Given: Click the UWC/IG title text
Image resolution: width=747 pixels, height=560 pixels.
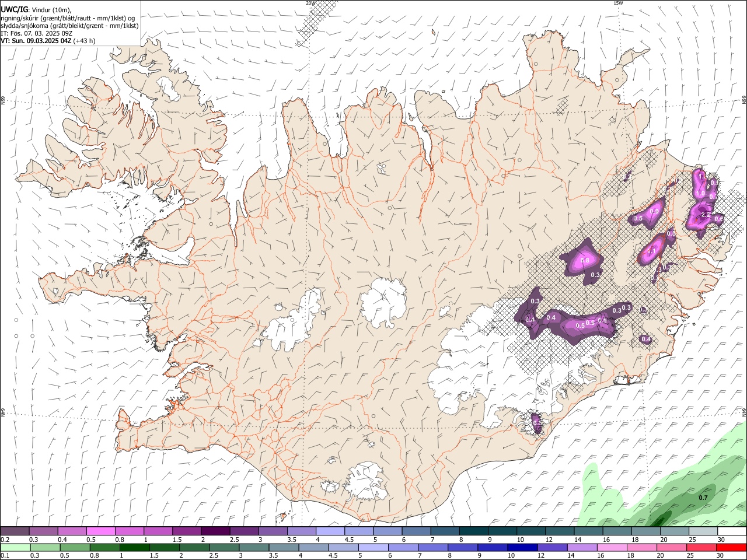Looking at the screenshot, I should 14,9.
